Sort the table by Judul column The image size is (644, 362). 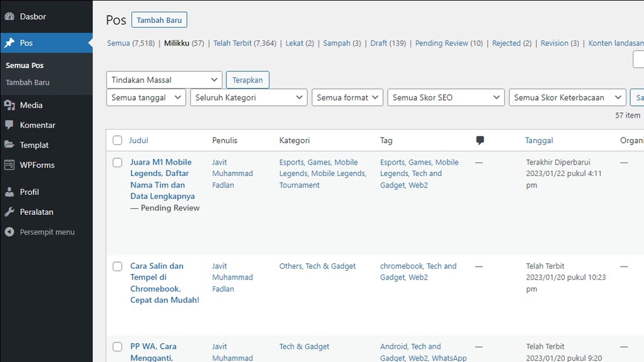coord(138,140)
